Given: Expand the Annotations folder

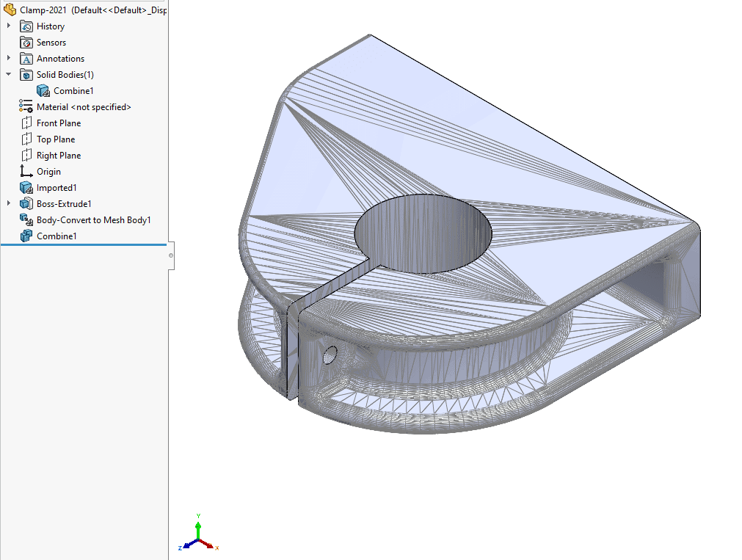Looking at the screenshot, I should click(8, 58).
